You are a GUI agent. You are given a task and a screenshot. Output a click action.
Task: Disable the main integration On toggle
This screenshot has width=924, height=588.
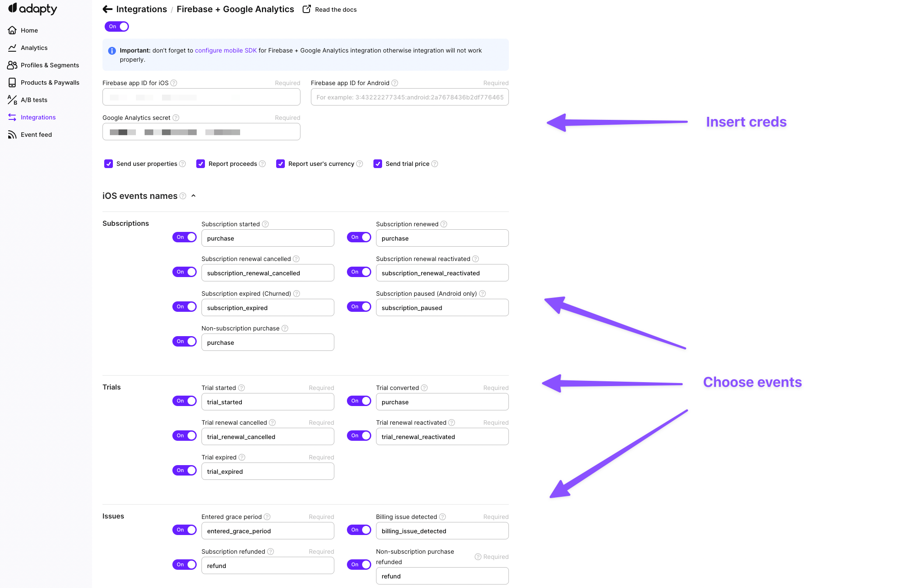tap(117, 26)
